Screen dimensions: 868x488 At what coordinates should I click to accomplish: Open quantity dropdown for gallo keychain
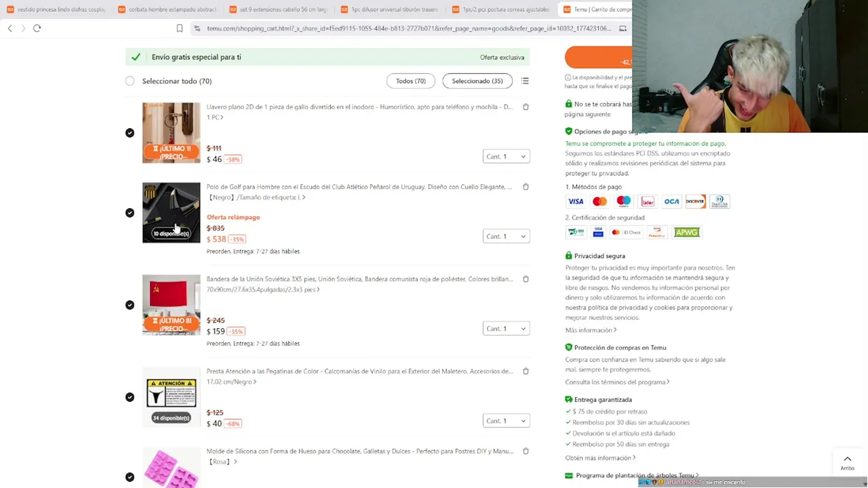[506, 157]
